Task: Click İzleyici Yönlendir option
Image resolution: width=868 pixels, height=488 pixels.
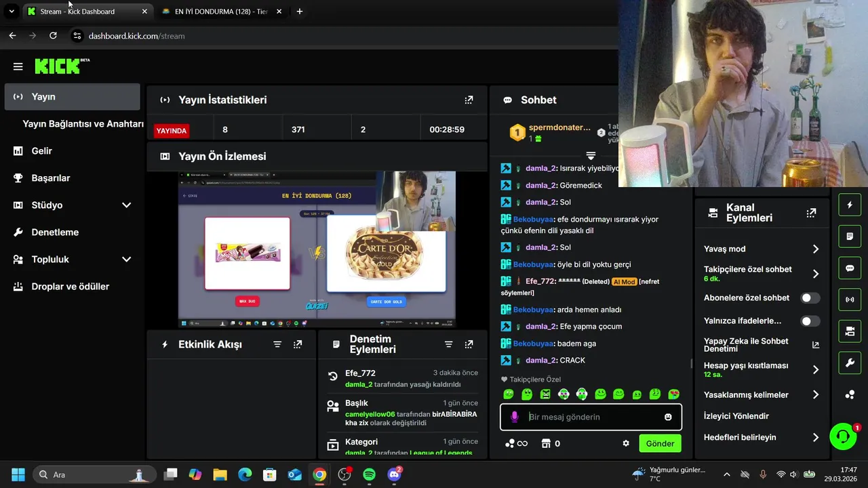Action: click(x=736, y=415)
